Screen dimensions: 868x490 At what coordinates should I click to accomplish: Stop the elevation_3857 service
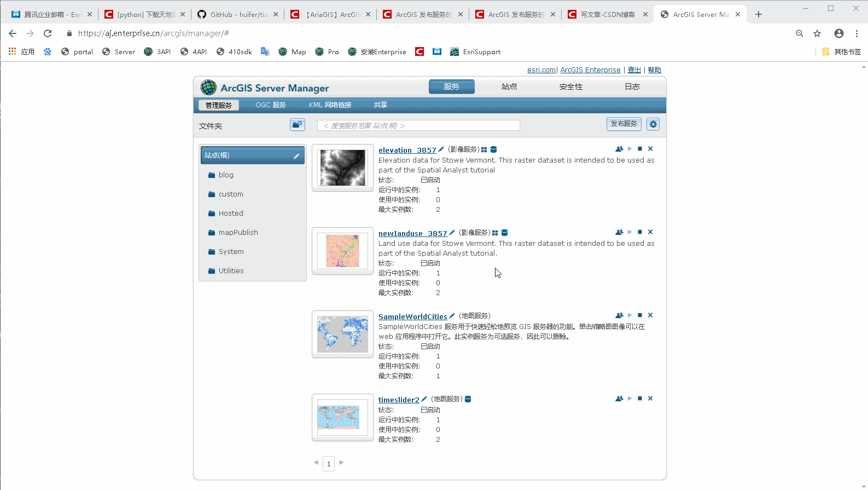(x=640, y=149)
